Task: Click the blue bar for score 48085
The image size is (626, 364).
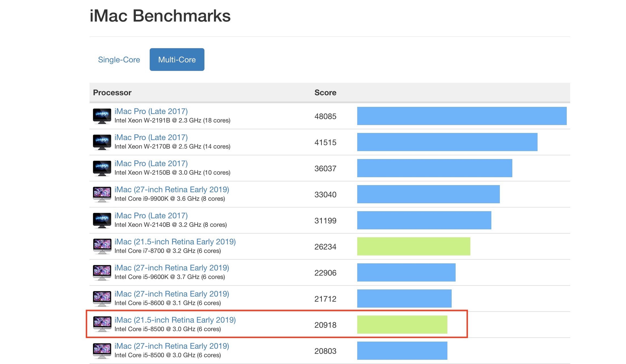Action: click(x=462, y=116)
